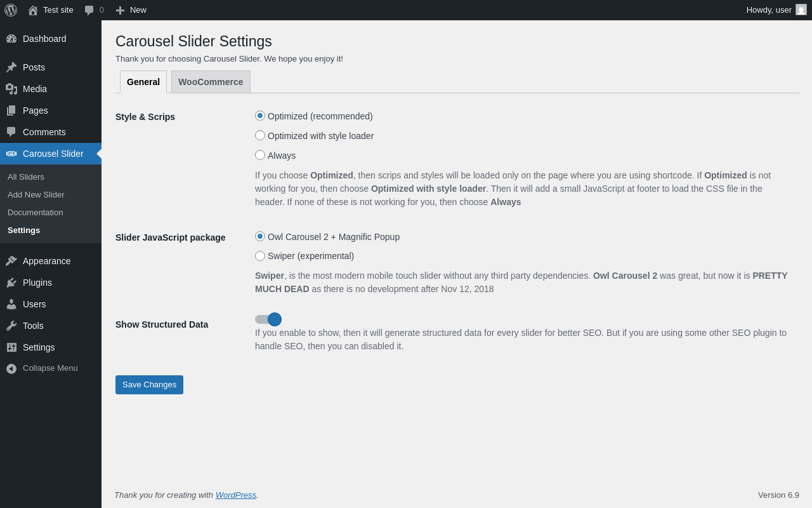
Task: Click the Save Changes button
Action: point(149,385)
